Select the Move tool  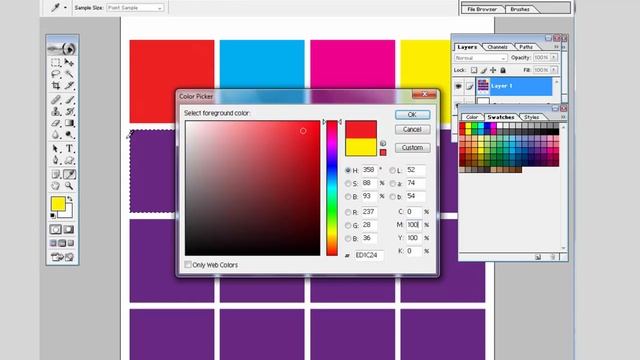(x=69, y=62)
